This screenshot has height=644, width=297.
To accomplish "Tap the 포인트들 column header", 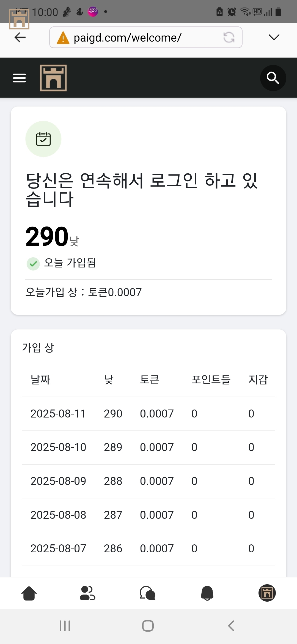I will pos(211,380).
